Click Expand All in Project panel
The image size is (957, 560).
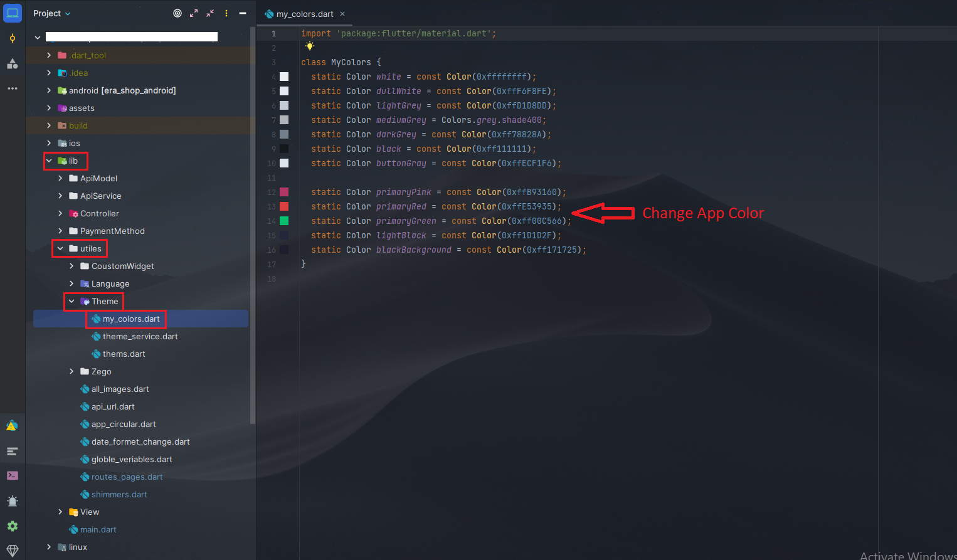[x=194, y=13]
